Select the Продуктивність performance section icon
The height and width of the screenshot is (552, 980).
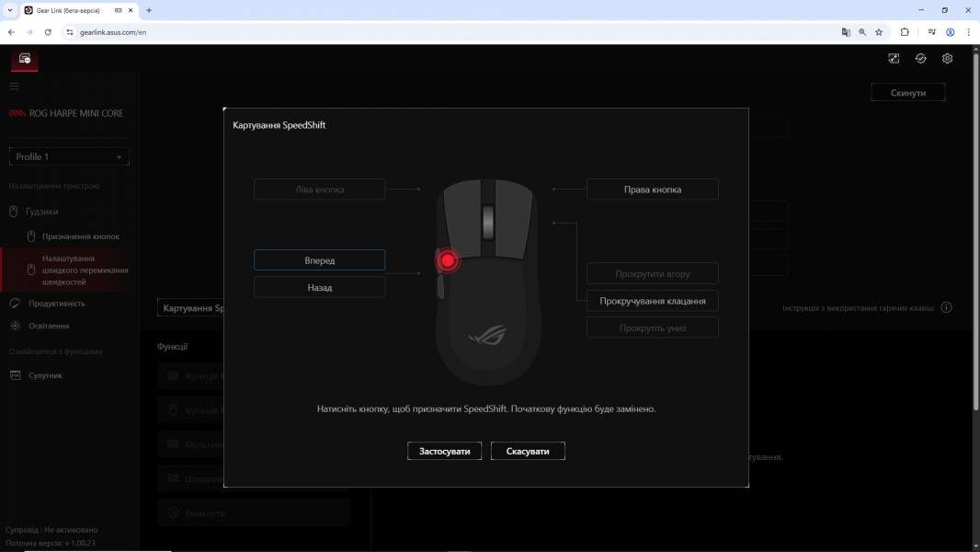point(14,304)
